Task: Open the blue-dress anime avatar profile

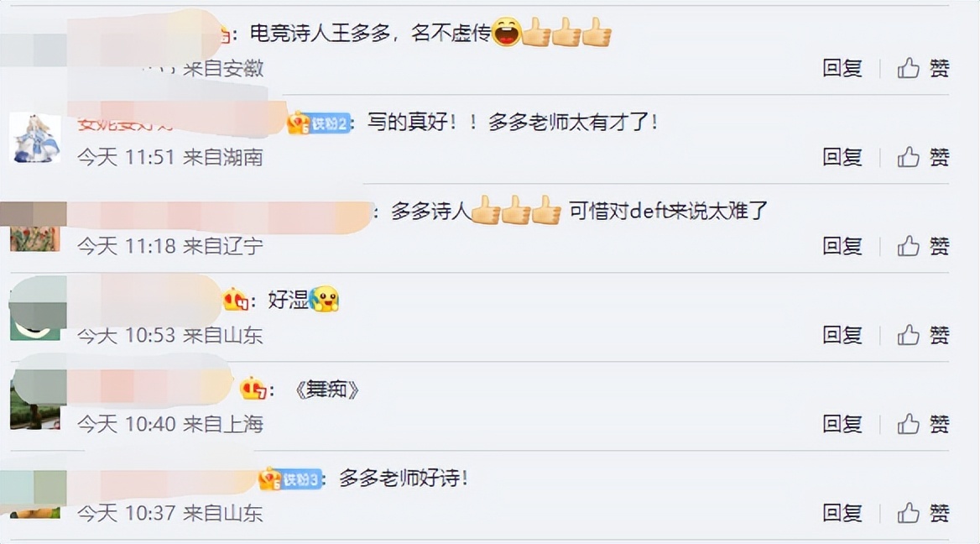Action: pyautogui.click(x=35, y=139)
